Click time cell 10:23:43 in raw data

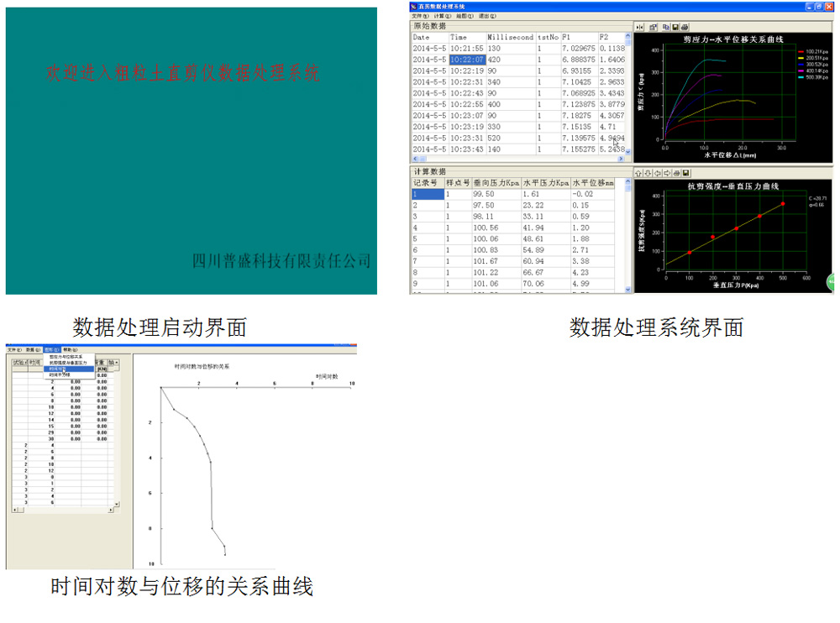click(x=467, y=149)
